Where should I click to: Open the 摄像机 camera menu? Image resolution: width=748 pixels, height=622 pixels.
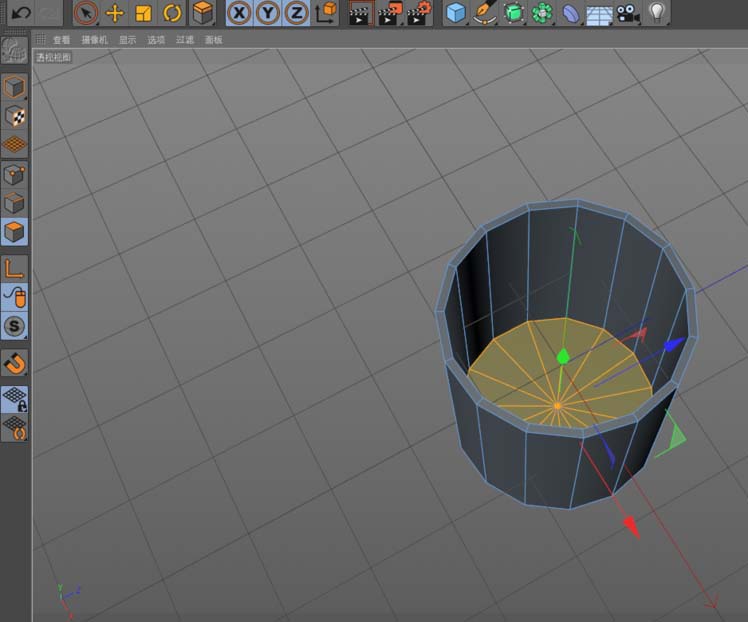tap(95, 40)
